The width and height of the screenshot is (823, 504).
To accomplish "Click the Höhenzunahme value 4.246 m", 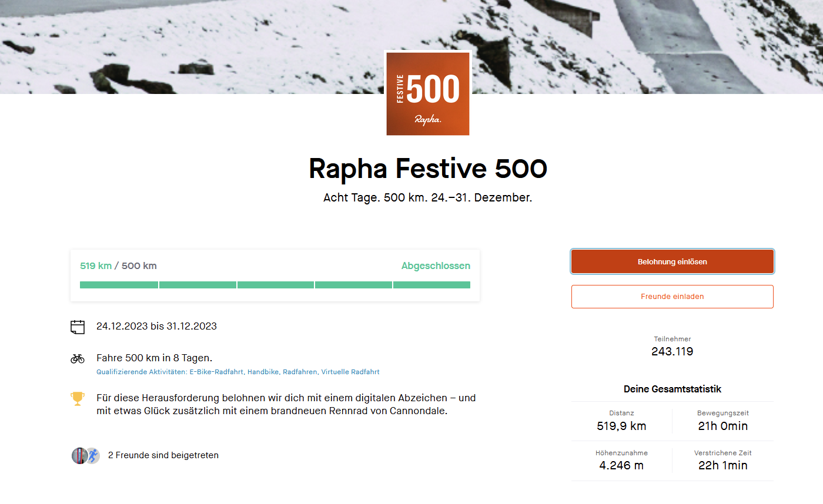I will tap(621, 465).
